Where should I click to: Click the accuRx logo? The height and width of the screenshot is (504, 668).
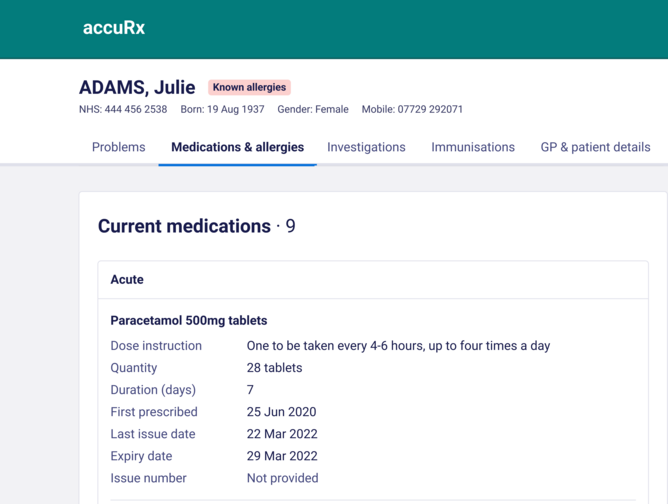tap(114, 28)
